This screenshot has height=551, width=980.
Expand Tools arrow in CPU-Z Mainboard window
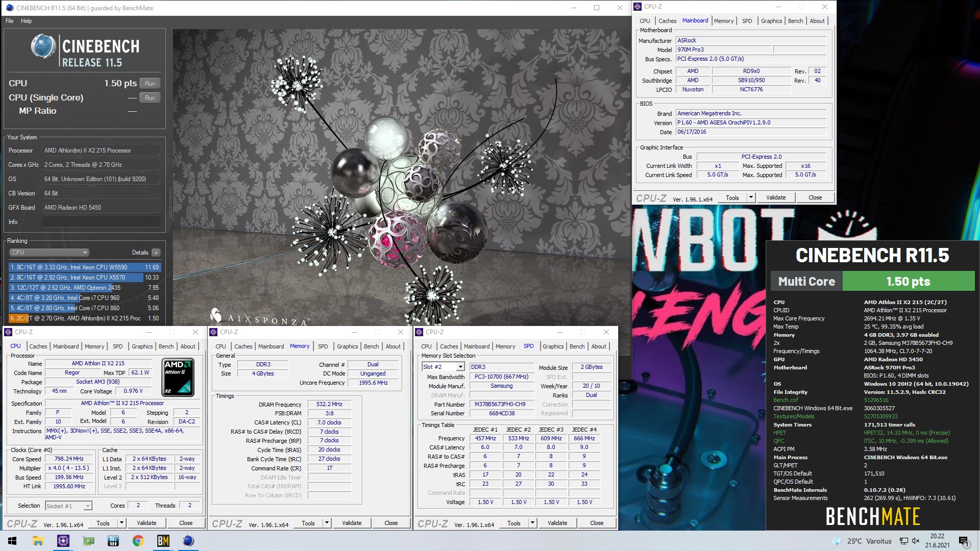(751, 197)
